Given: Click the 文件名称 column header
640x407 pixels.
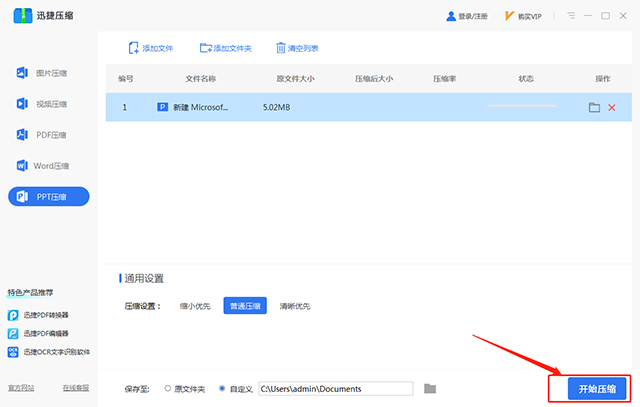Looking at the screenshot, I should click(200, 78).
